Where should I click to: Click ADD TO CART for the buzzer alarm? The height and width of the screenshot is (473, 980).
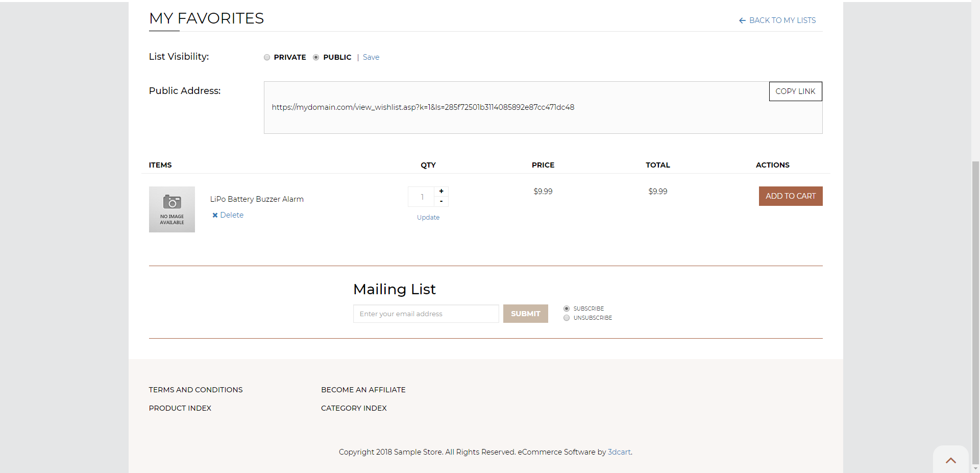[790, 196]
